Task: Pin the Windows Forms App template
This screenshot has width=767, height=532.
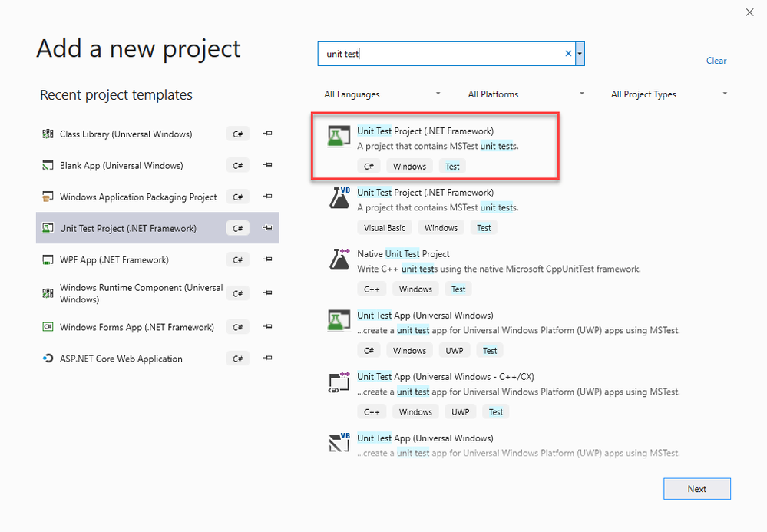Action: click(x=268, y=326)
